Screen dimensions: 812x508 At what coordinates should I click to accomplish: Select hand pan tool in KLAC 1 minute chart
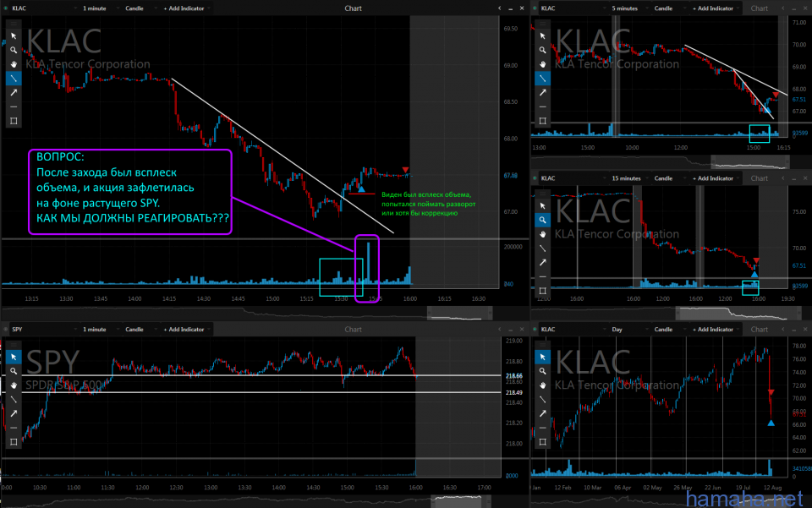click(14, 64)
